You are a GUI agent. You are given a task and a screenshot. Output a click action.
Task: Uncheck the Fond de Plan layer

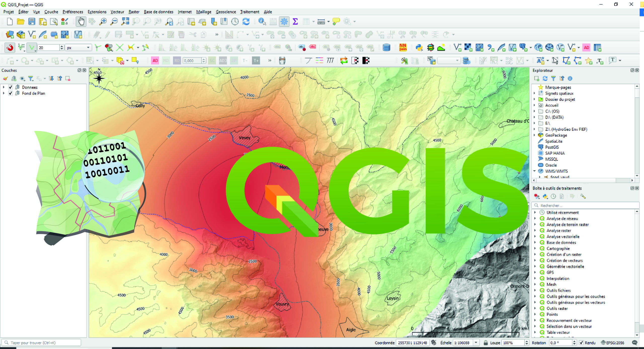(x=10, y=93)
